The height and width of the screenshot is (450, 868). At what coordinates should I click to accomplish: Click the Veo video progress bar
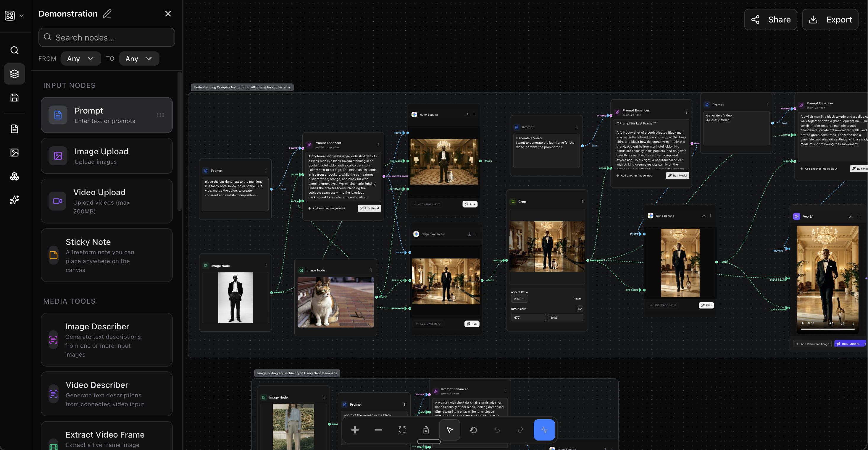pos(827,329)
